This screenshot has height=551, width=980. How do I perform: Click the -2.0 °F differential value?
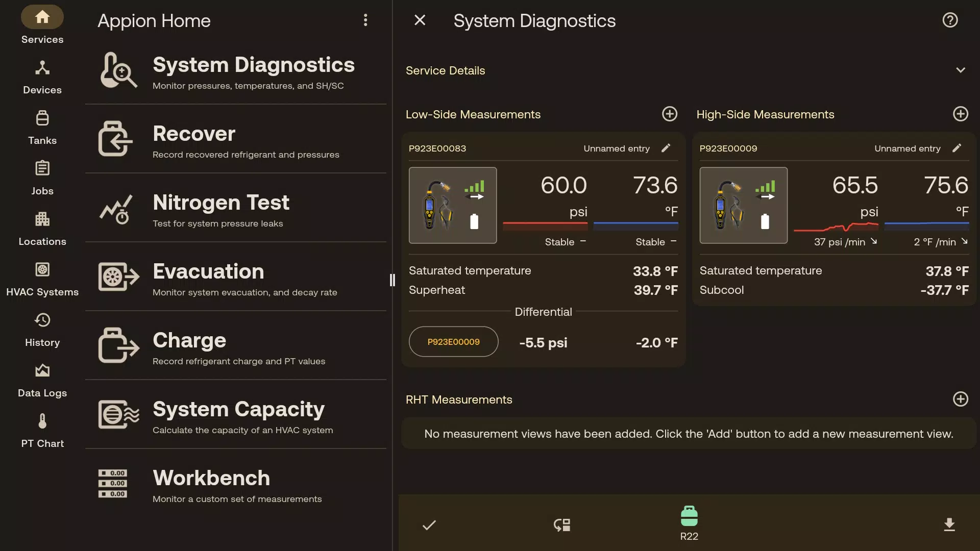(656, 342)
